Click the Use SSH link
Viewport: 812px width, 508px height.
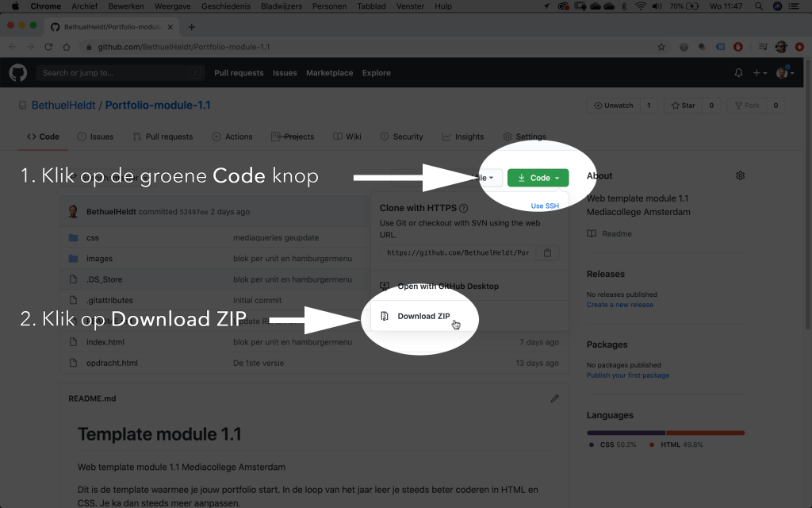pos(545,206)
